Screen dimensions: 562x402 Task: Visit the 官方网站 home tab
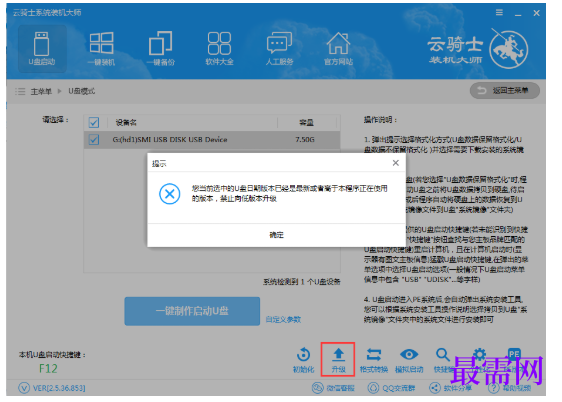point(338,49)
